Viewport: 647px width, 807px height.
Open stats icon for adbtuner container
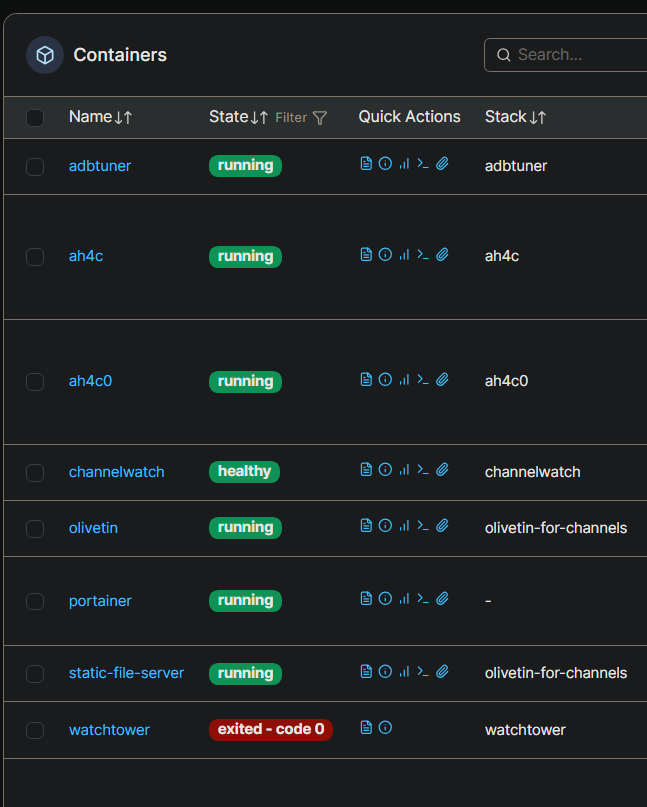[405, 164]
